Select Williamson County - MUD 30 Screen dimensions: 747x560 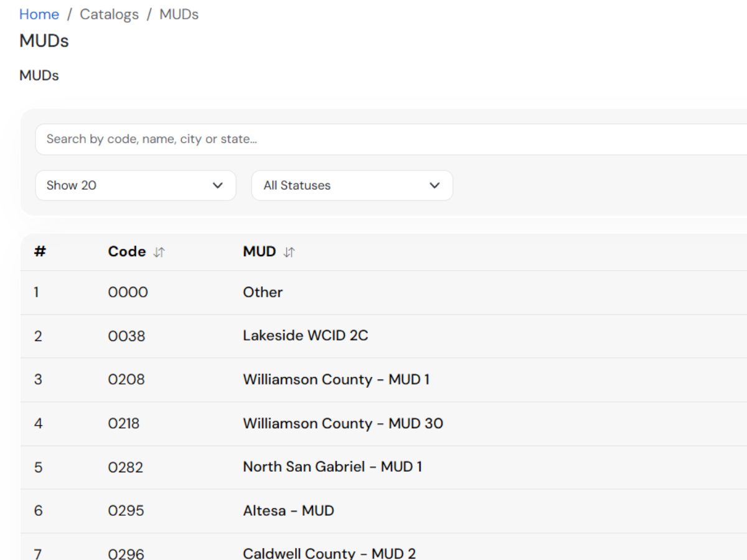point(383,424)
